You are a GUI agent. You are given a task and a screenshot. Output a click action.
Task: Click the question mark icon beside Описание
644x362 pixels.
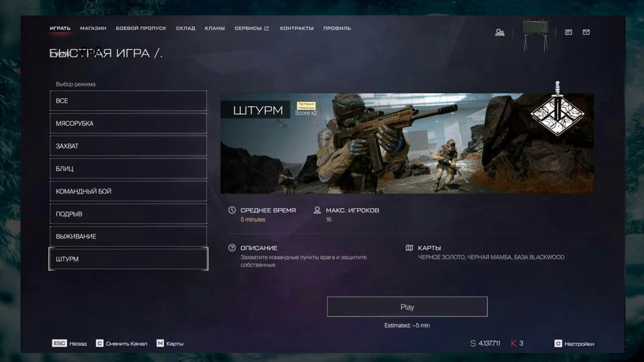(x=232, y=248)
